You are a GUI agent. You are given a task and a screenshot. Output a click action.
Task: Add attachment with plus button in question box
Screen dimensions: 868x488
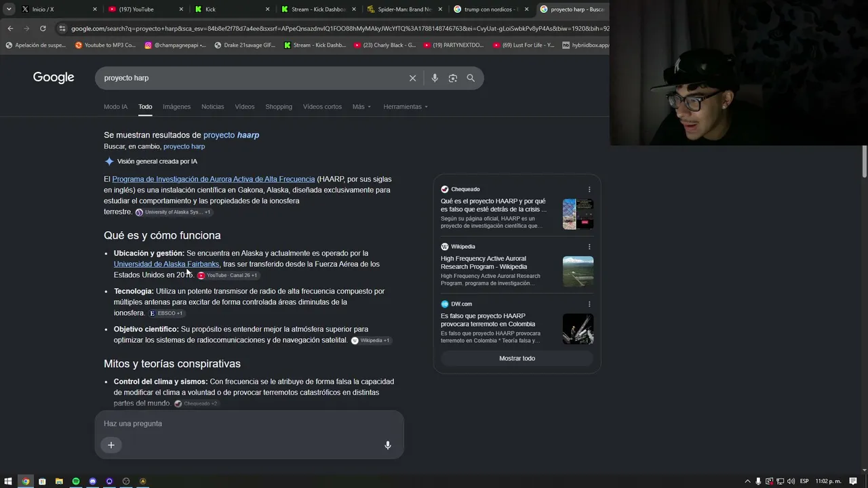(111, 445)
